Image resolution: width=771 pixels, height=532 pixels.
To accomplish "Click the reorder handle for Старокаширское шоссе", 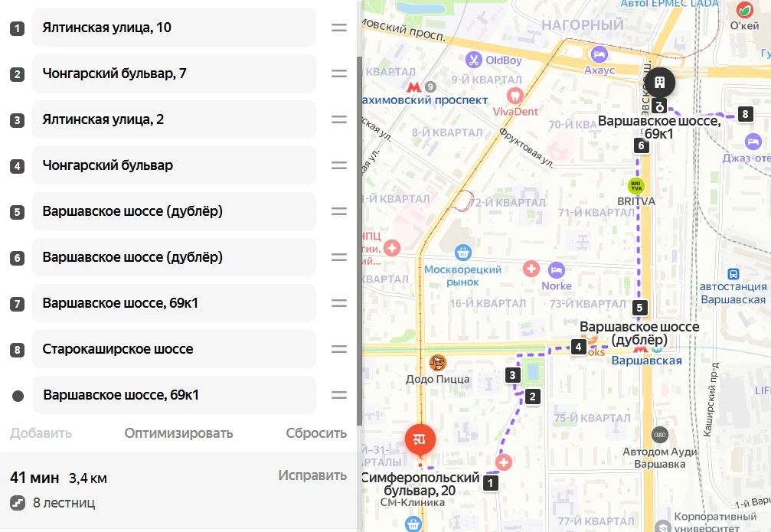I will click(x=338, y=349).
